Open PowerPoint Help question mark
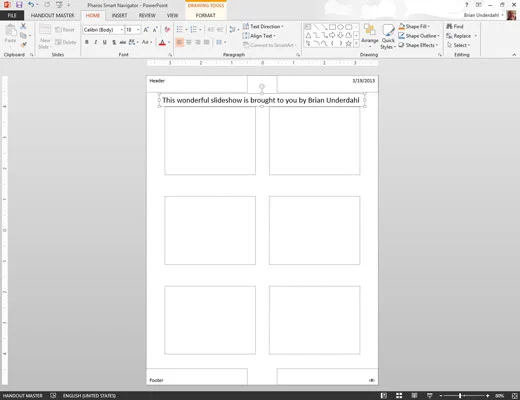This screenshot has width=520, height=400. 467,5
